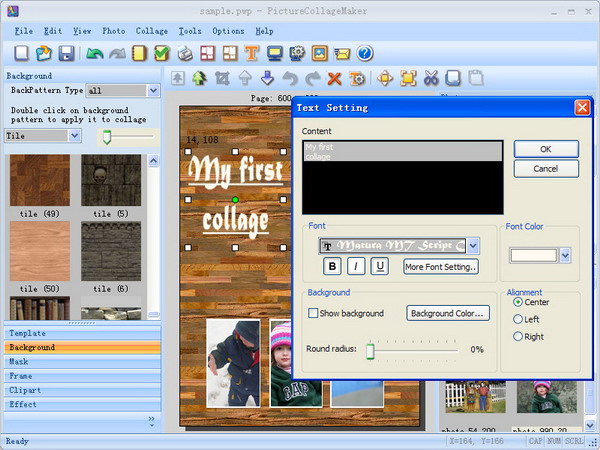Open the BackPattern Type dropdown
The image size is (600, 450).
[x=153, y=91]
